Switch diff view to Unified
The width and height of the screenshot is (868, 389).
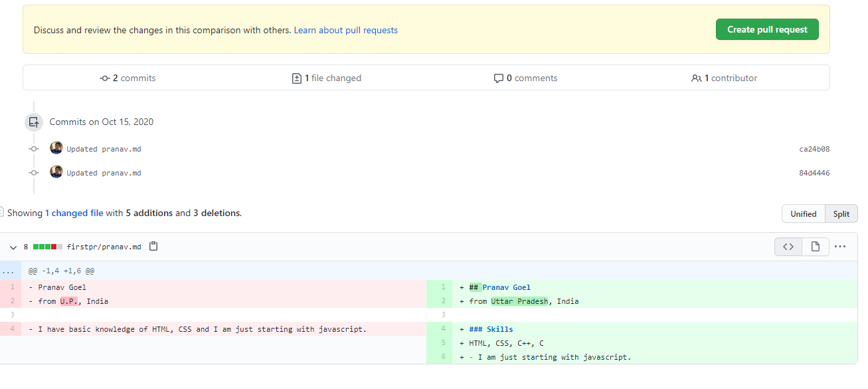[803, 213]
